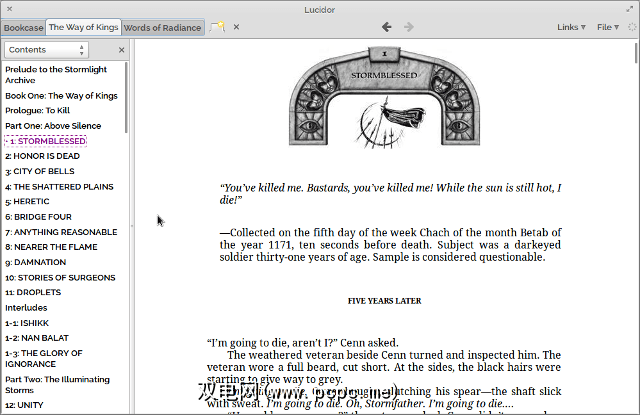The width and height of the screenshot is (640, 415).
Task: Open the Links dropdown menu
Action: pyautogui.click(x=571, y=27)
